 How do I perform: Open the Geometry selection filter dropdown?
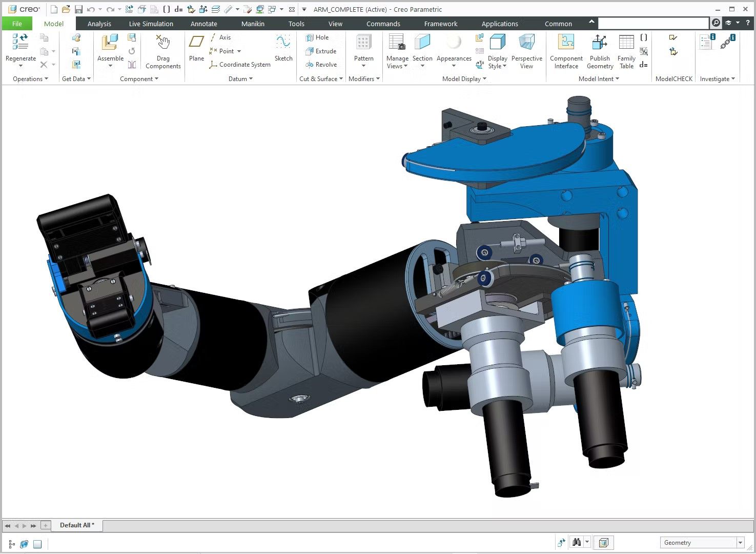click(740, 542)
